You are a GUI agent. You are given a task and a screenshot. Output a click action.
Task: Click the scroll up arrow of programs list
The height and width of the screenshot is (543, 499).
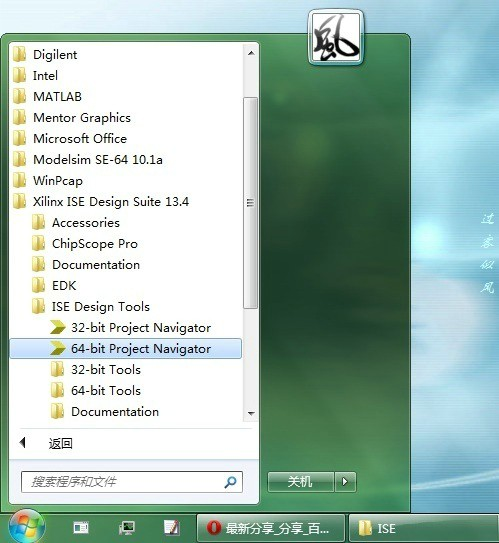(x=251, y=53)
